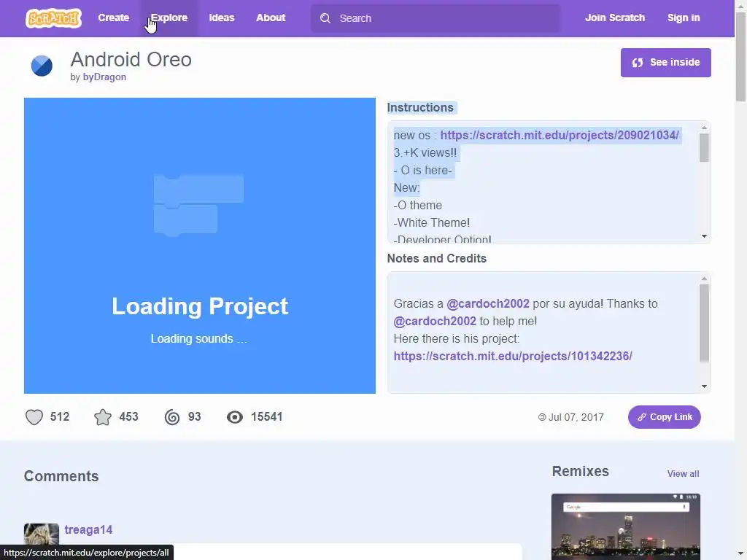Click the '-O theme' text line
The width and height of the screenshot is (747, 560).
pos(418,205)
